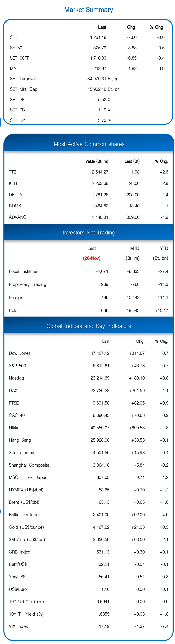Click the Global Indices and Key Indicators header

[89, 326]
